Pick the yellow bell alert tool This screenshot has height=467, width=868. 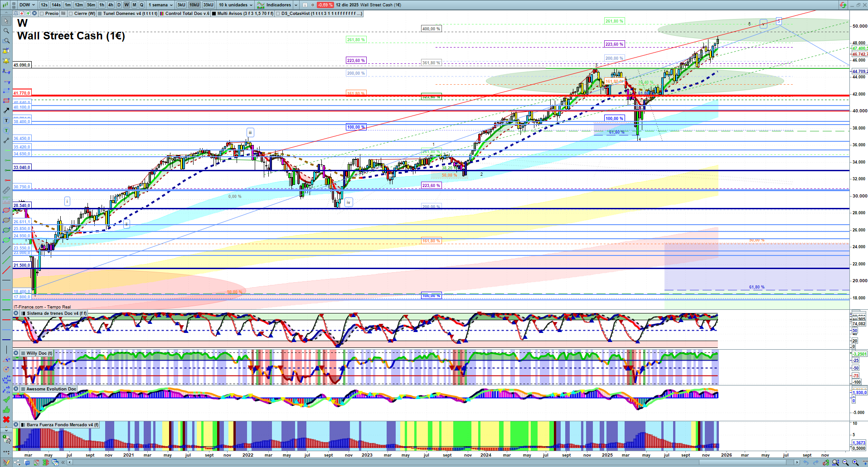point(6,61)
